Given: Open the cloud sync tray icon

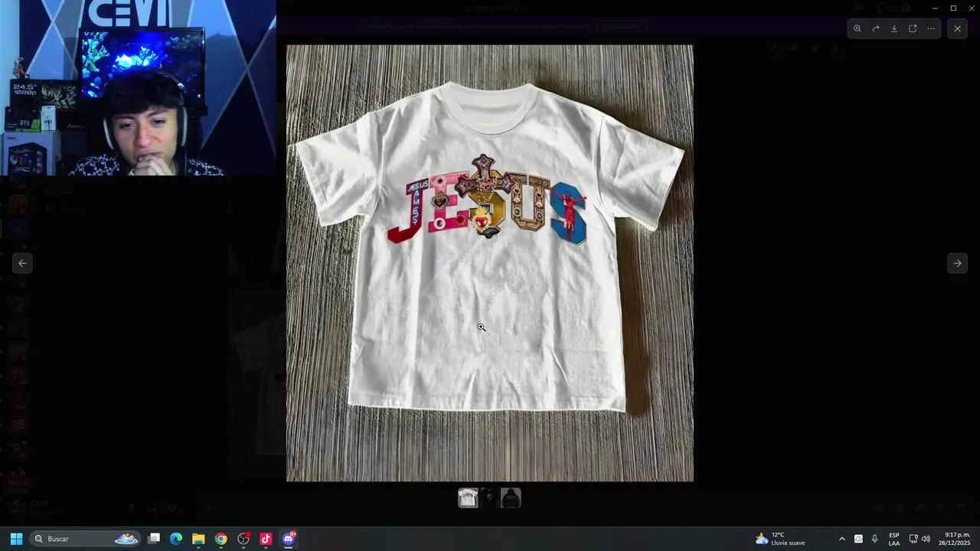Looking at the screenshot, I should click(x=858, y=539).
